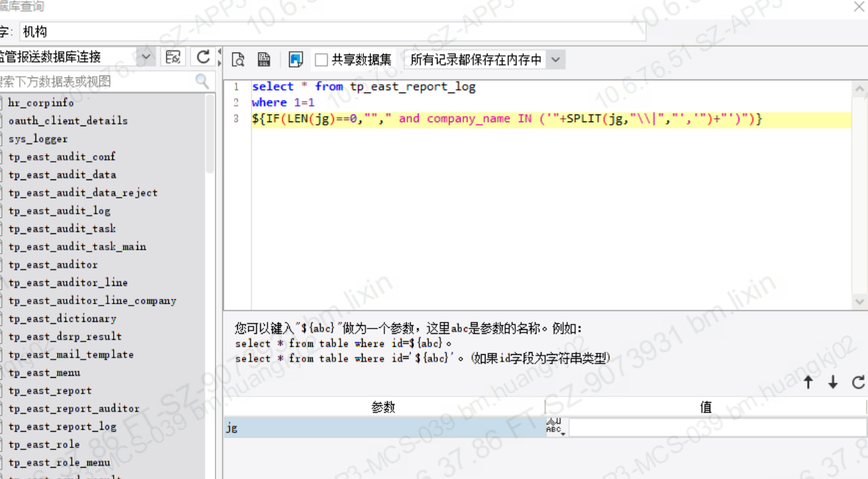Screen dimensions: 868x479
Task: Refresh the parameter list
Action: pyautogui.click(x=858, y=382)
